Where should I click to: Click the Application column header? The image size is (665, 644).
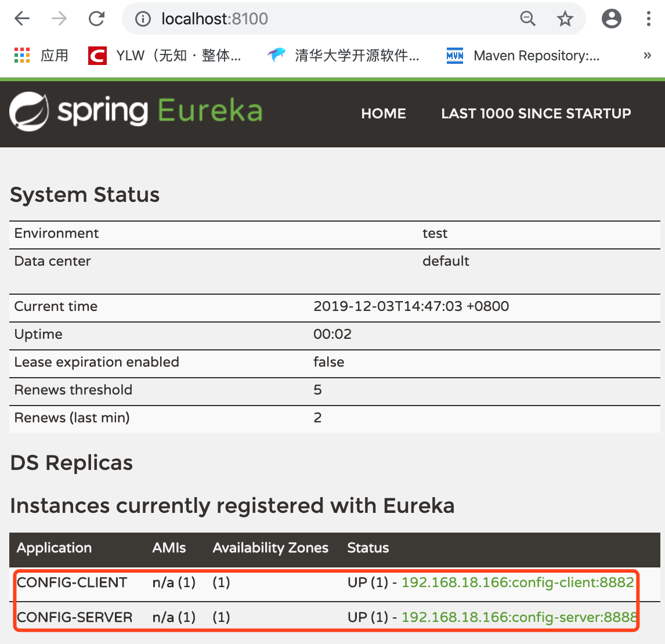[x=55, y=548]
